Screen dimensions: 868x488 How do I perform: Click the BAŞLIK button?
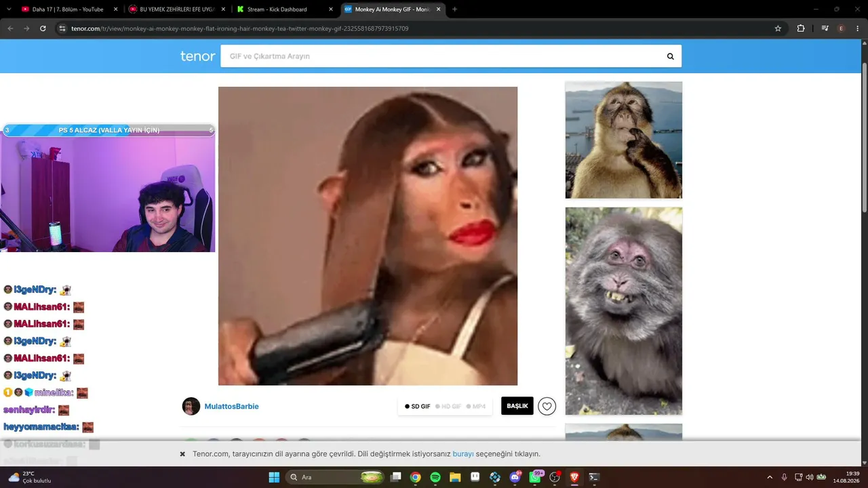click(517, 406)
